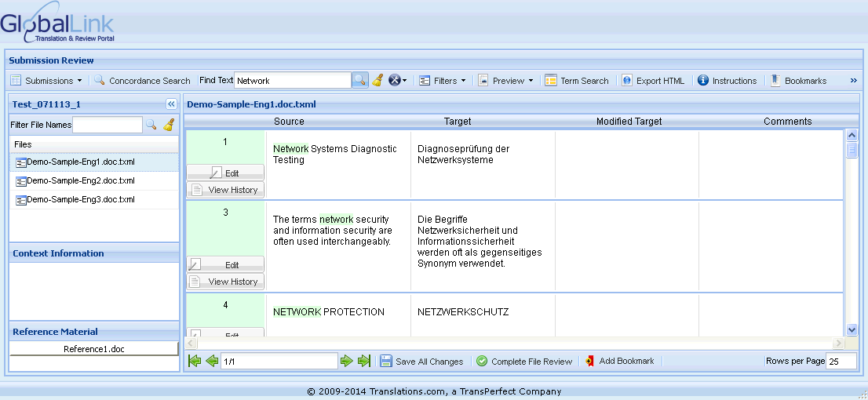Open Term Search

[x=577, y=81]
